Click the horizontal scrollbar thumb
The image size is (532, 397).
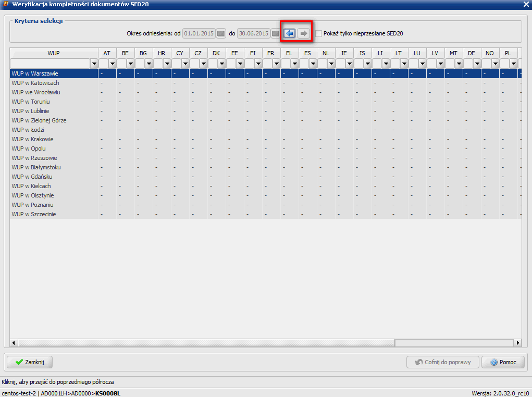[206, 343]
